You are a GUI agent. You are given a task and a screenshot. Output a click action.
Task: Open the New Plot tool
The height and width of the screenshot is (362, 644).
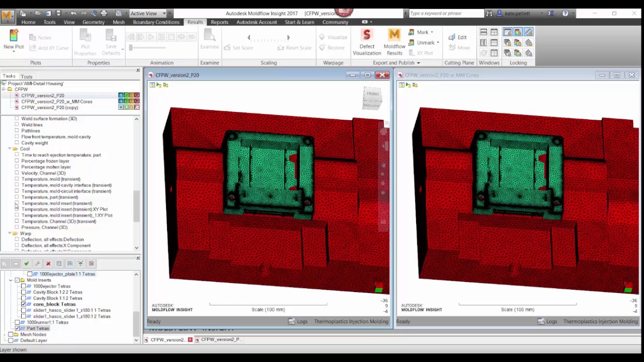point(14,40)
